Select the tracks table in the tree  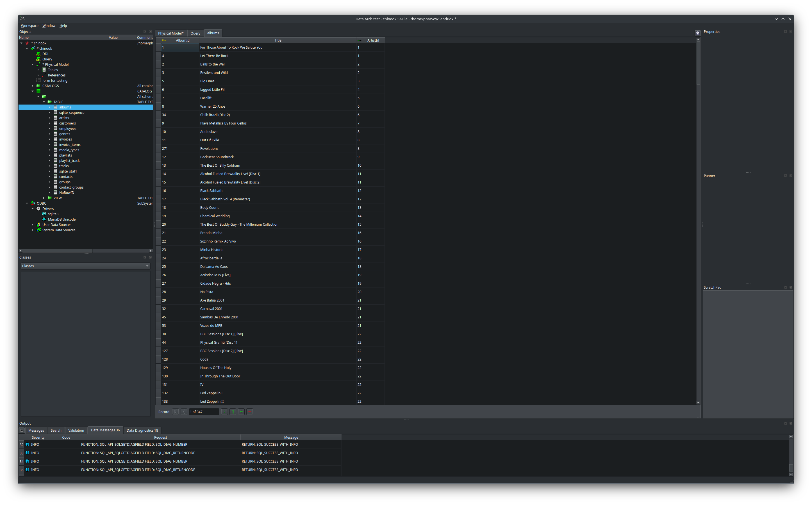63,166
